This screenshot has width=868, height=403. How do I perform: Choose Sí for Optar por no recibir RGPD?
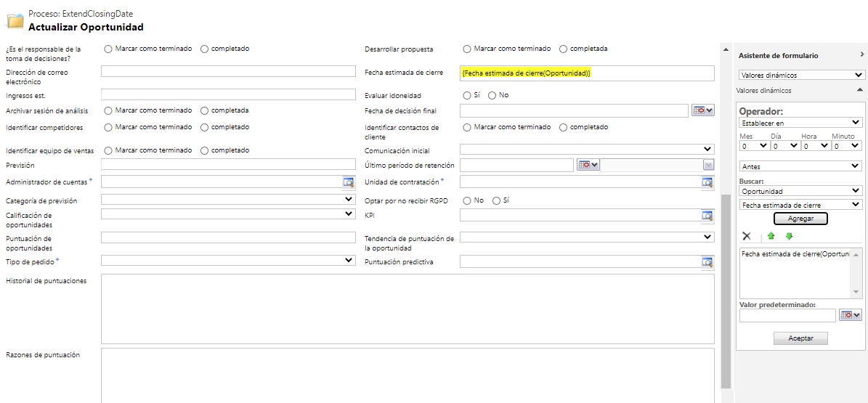tap(497, 200)
